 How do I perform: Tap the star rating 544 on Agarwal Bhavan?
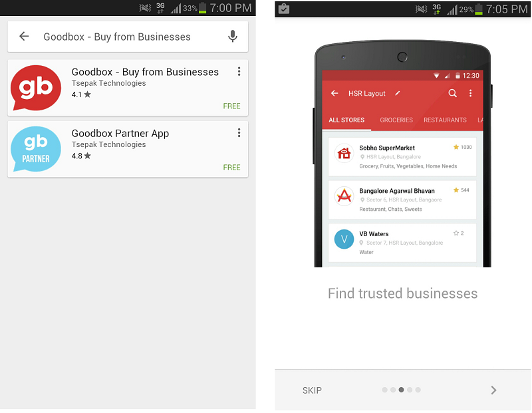tap(461, 190)
